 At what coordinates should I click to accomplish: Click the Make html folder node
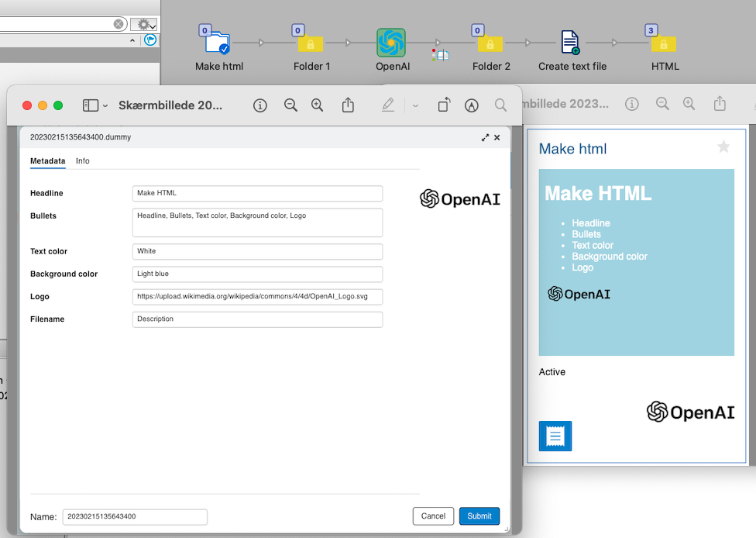click(x=218, y=43)
